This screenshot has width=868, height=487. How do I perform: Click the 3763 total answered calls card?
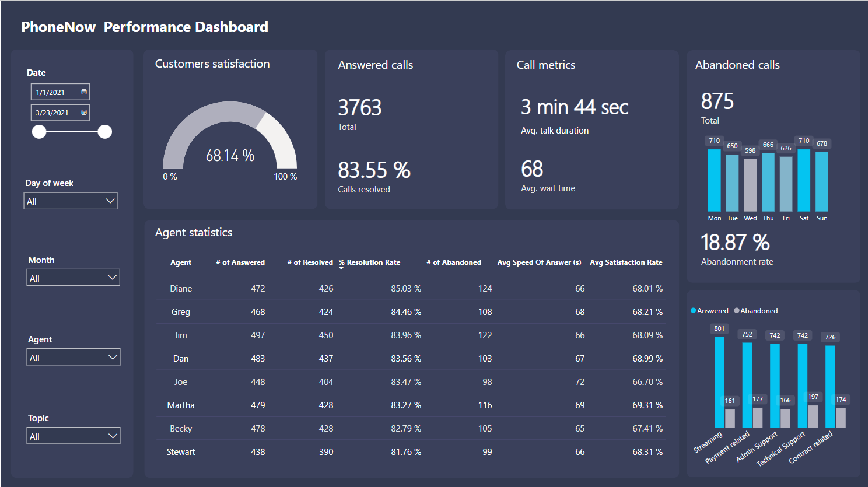[360, 108]
